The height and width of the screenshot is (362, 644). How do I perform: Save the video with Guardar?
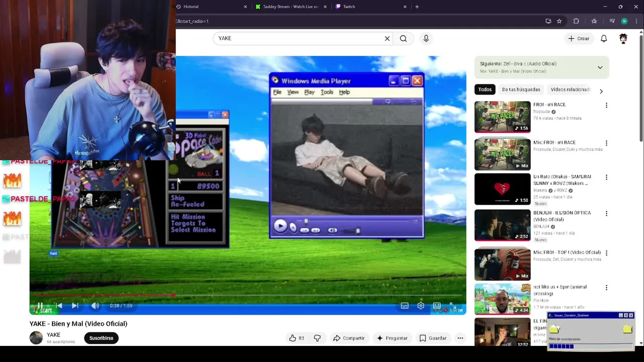point(433,338)
